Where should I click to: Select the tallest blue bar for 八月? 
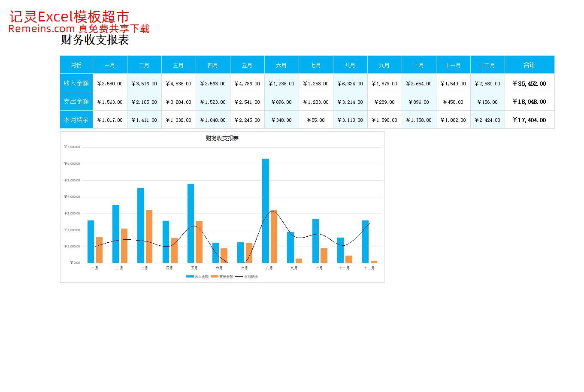click(x=266, y=211)
